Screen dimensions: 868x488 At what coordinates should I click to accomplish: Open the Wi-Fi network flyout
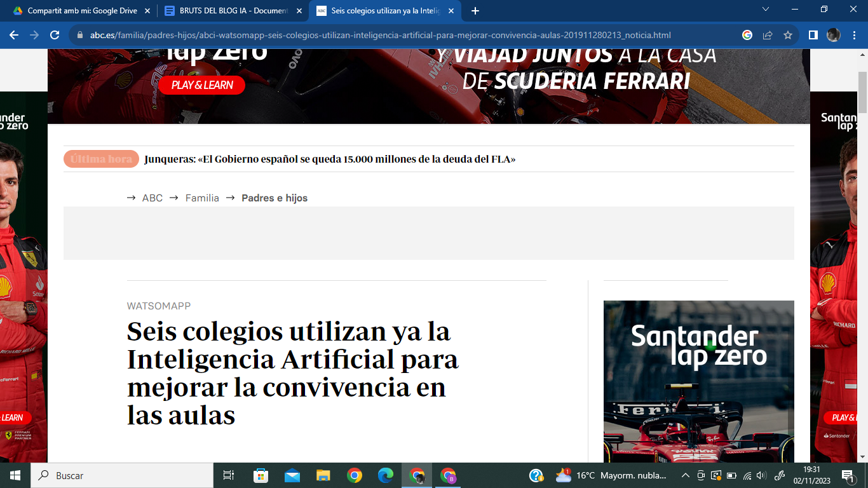click(747, 475)
